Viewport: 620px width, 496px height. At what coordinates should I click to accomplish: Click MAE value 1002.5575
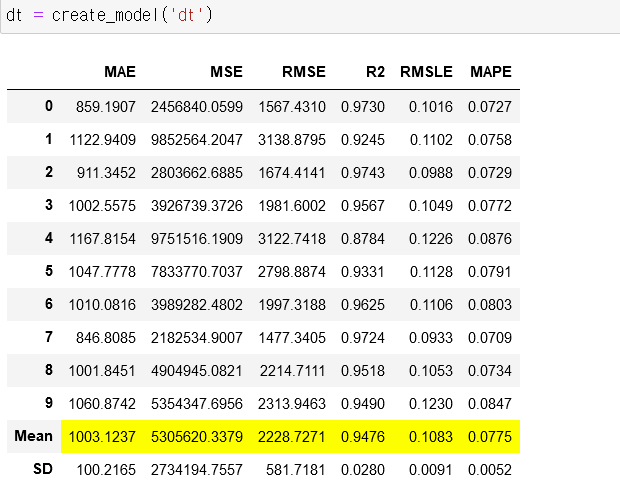tap(102, 206)
